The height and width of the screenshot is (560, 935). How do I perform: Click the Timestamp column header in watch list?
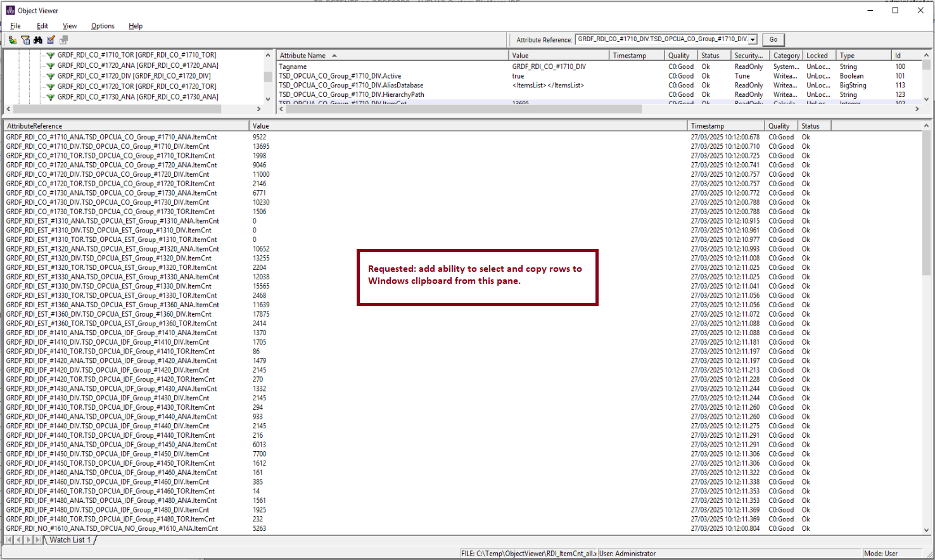[x=707, y=126]
